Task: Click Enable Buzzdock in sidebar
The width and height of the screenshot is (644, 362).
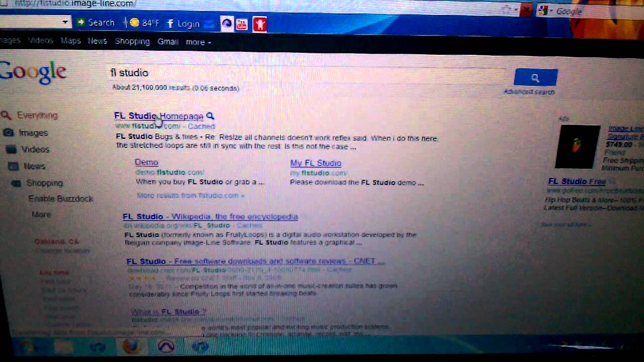Action: point(61,199)
